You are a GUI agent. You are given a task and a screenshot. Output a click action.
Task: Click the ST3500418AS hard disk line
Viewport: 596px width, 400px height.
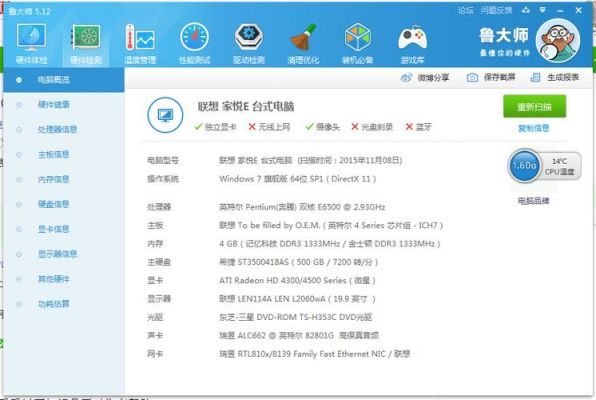coord(298,262)
